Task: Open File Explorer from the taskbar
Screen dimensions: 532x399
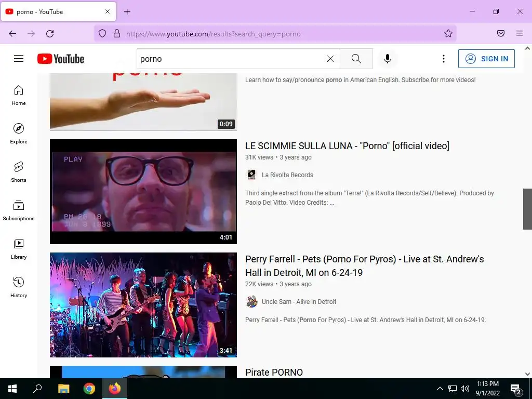Action: click(x=63, y=389)
